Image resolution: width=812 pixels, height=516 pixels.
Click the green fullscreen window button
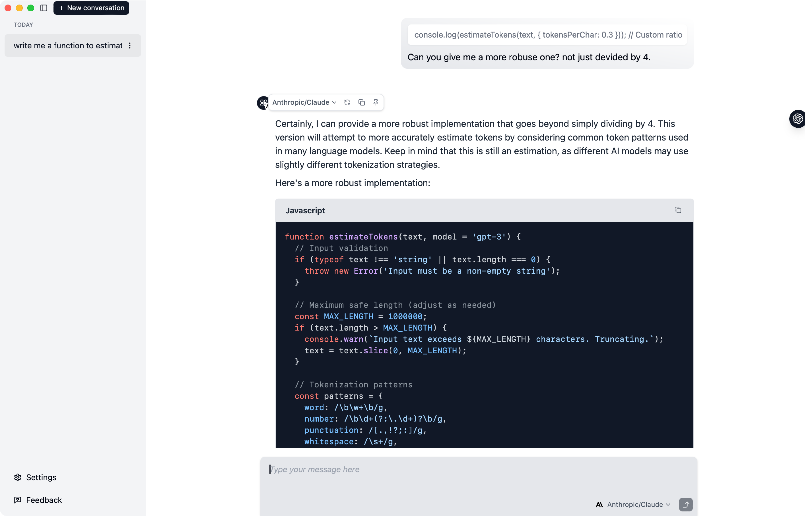[x=31, y=8]
